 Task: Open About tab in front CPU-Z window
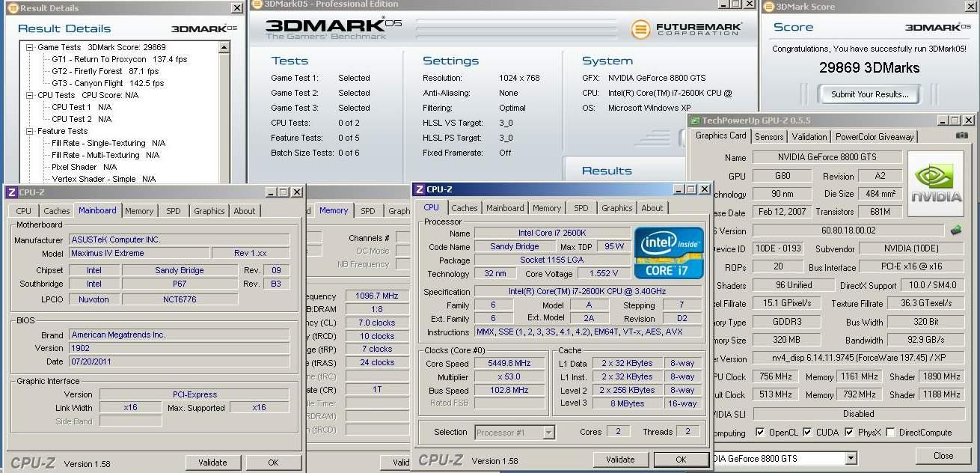[x=652, y=208]
